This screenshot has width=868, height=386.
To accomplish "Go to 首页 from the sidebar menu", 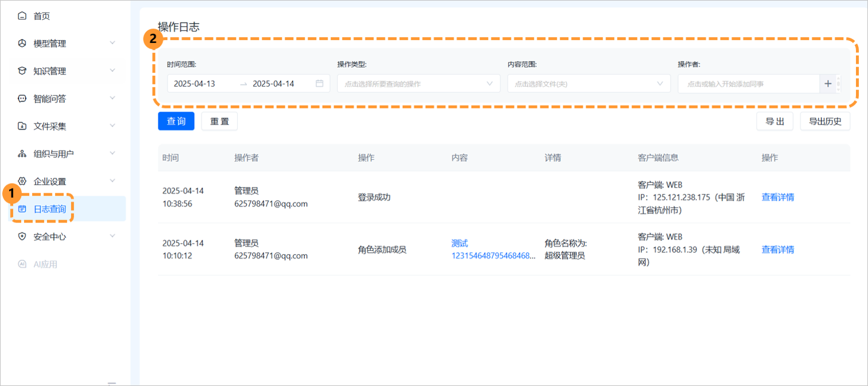I will [x=40, y=15].
